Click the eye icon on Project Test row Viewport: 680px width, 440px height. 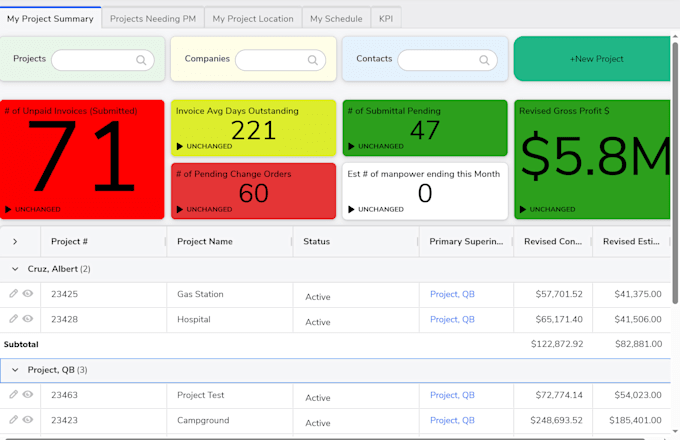pos(28,394)
